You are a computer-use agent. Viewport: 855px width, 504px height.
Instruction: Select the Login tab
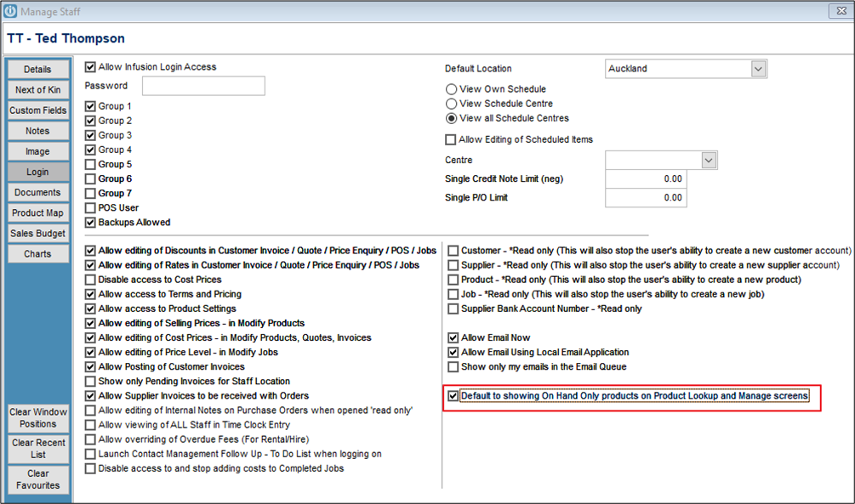[37, 172]
